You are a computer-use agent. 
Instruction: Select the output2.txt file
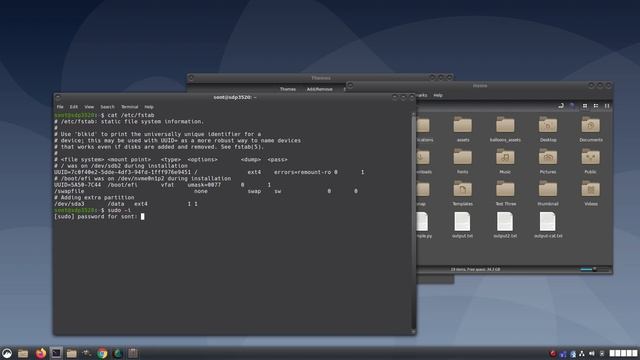(505, 225)
